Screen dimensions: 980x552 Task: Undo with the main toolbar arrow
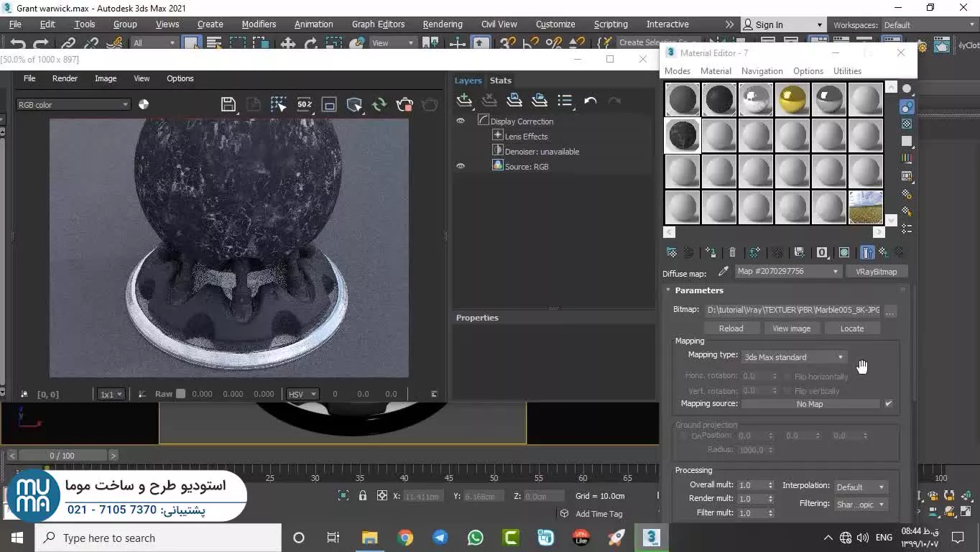coord(17,43)
